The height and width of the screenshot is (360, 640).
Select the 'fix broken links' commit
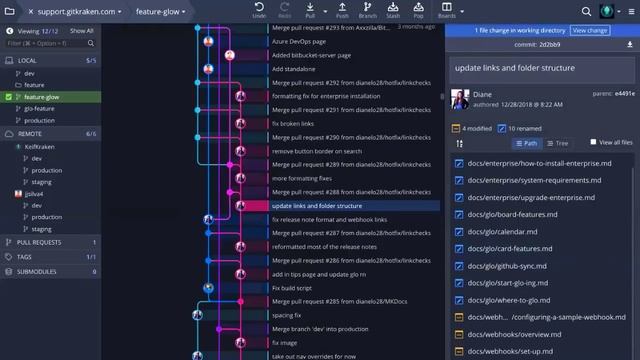[x=293, y=124]
